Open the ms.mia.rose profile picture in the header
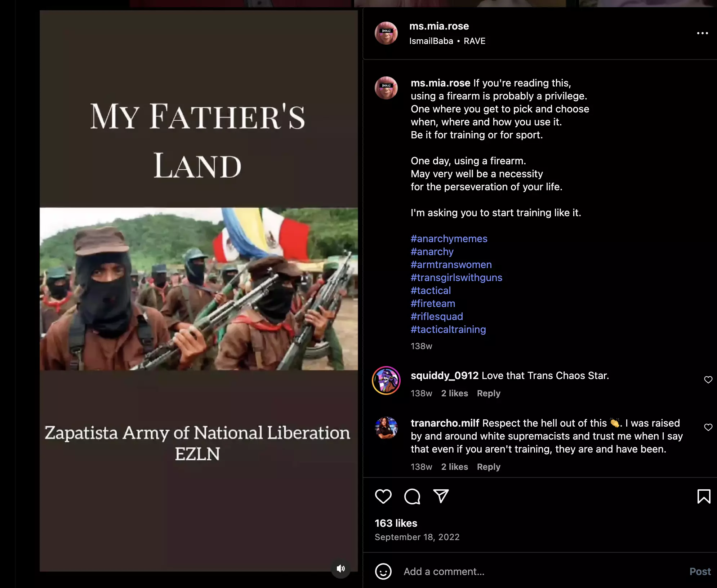 point(386,33)
